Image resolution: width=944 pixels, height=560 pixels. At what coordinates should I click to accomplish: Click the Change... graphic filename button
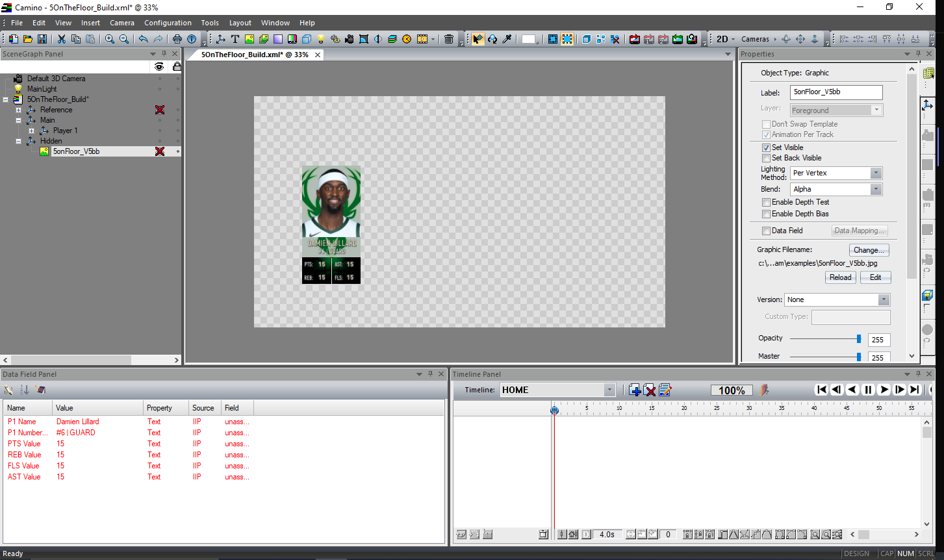[x=869, y=250]
